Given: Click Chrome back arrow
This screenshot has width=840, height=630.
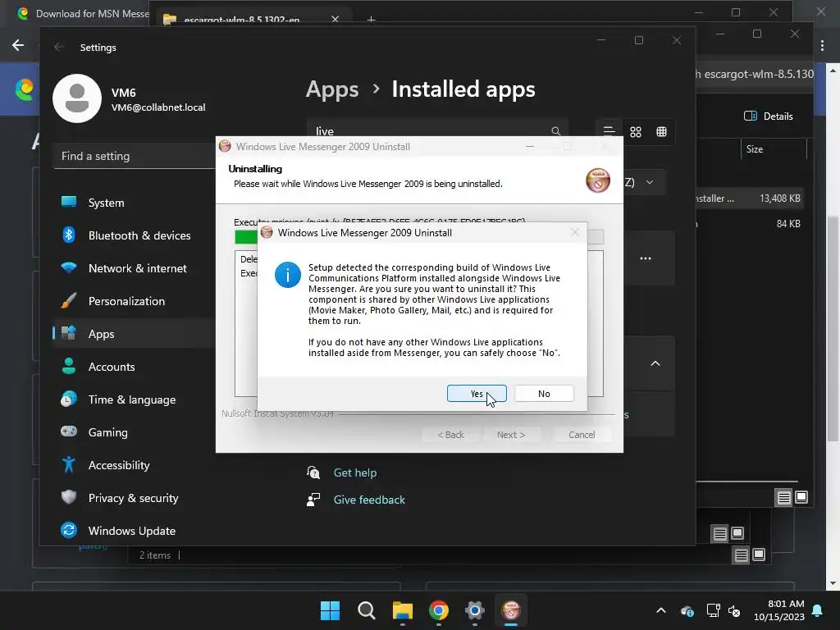Looking at the screenshot, I should [18, 45].
